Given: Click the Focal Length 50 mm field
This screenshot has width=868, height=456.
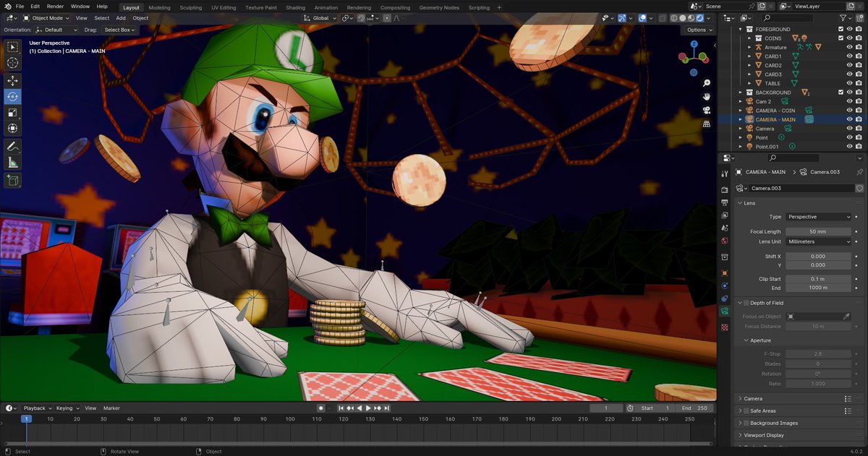Looking at the screenshot, I should tap(819, 231).
